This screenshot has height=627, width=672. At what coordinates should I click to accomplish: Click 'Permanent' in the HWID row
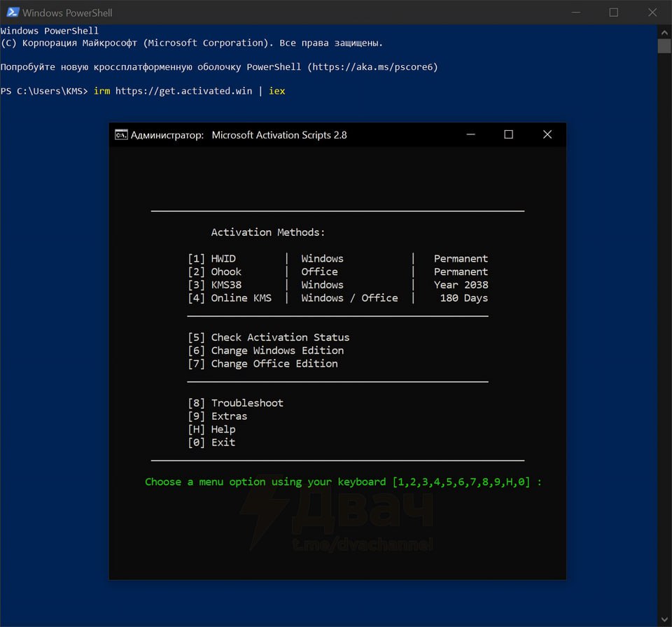461,258
